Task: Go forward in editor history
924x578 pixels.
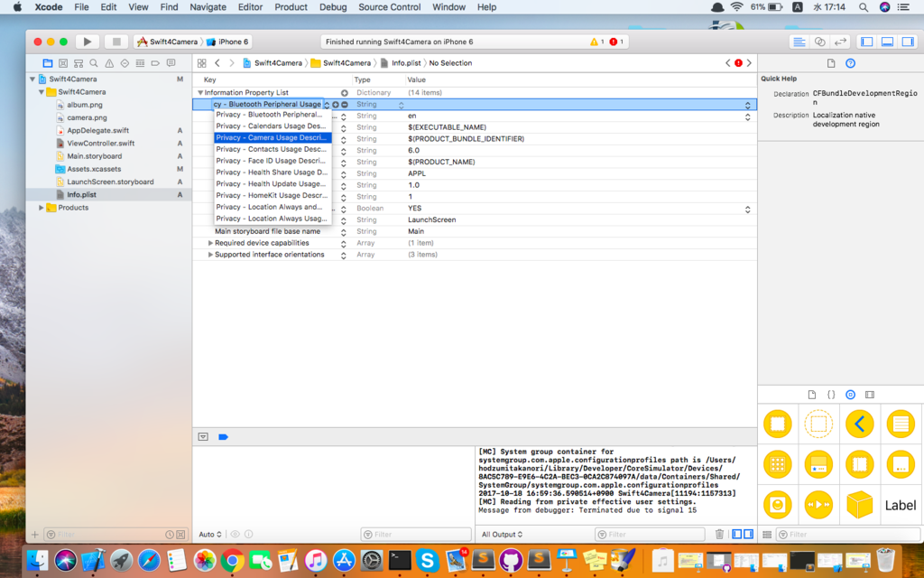Action: 232,63
